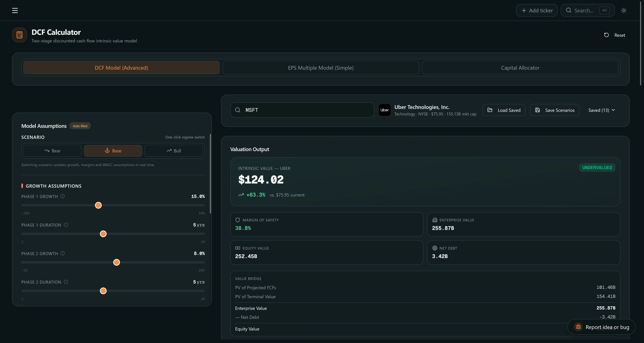
Task: Click the Uber Technologies, Inc. company name
Action: (x=422, y=107)
